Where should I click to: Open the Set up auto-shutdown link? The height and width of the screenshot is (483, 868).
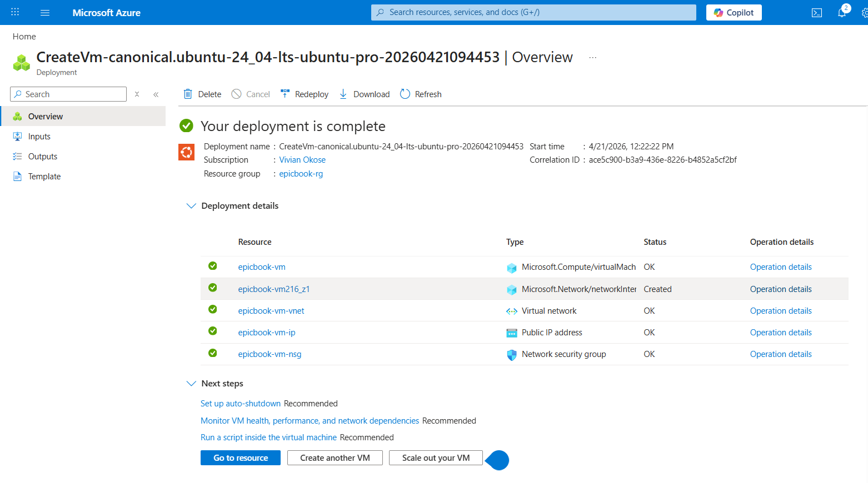[241, 404]
